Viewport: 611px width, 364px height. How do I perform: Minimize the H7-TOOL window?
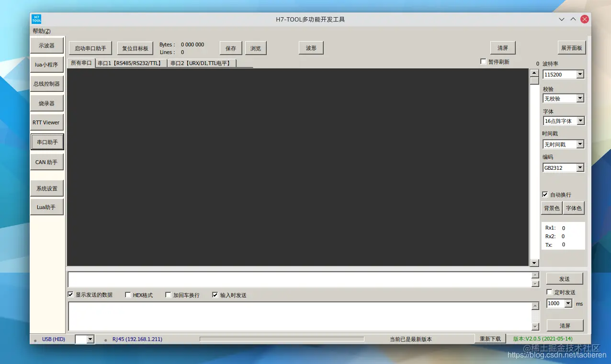point(562,20)
